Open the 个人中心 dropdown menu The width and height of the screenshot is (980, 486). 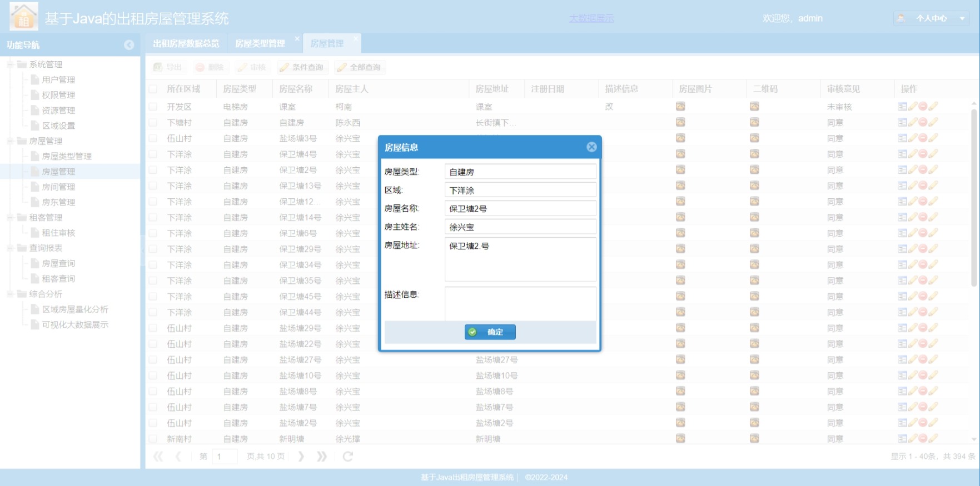932,18
